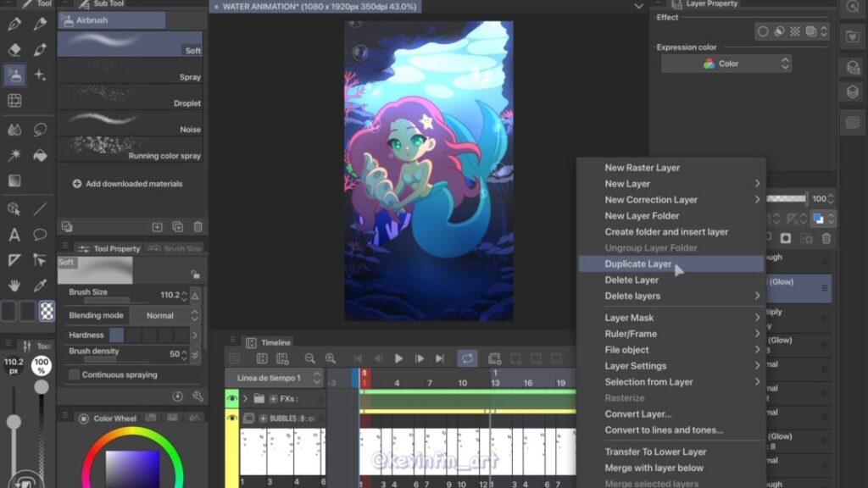This screenshot has height=488, width=868.
Task: Expand the FXs folder in the timeline
Action: coord(245,398)
